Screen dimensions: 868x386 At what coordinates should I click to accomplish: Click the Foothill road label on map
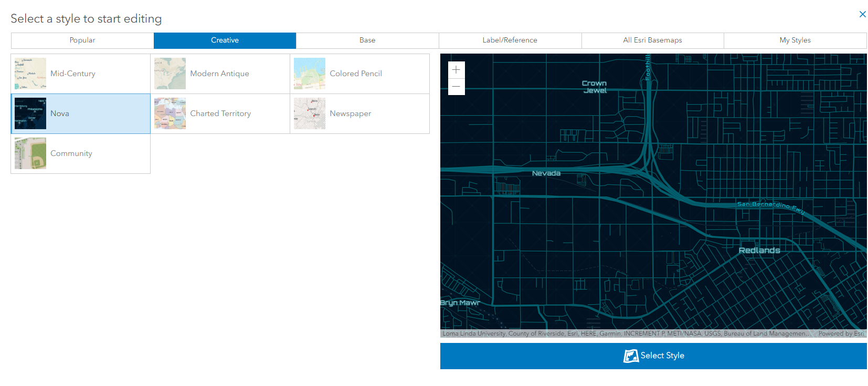coord(648,66)
